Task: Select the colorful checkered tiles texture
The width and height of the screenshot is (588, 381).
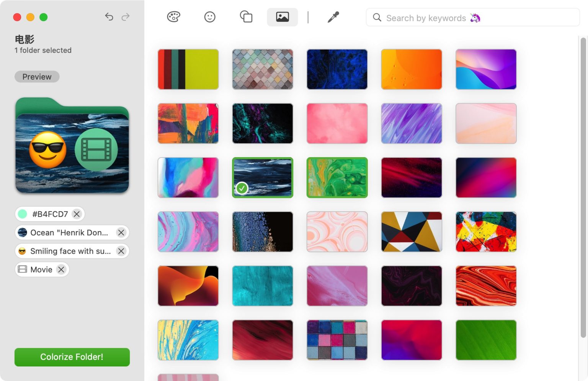Action: 336,340
